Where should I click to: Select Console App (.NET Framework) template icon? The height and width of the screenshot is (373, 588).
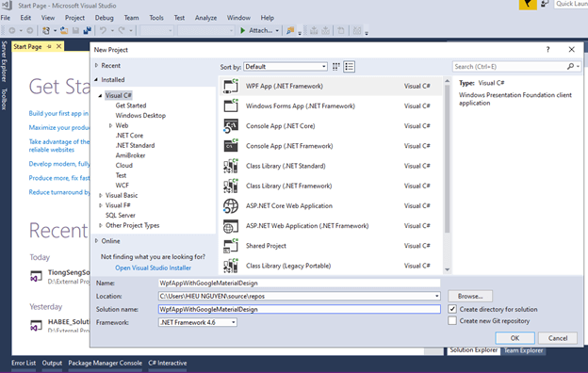[x=231, y=146]
